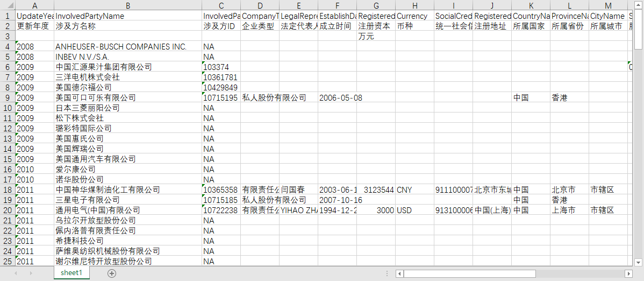Click cell 乌拉尔开放型股份公司
Viewport: 644px width, 281px height.
pyautogui.click(x=128, y=221)
